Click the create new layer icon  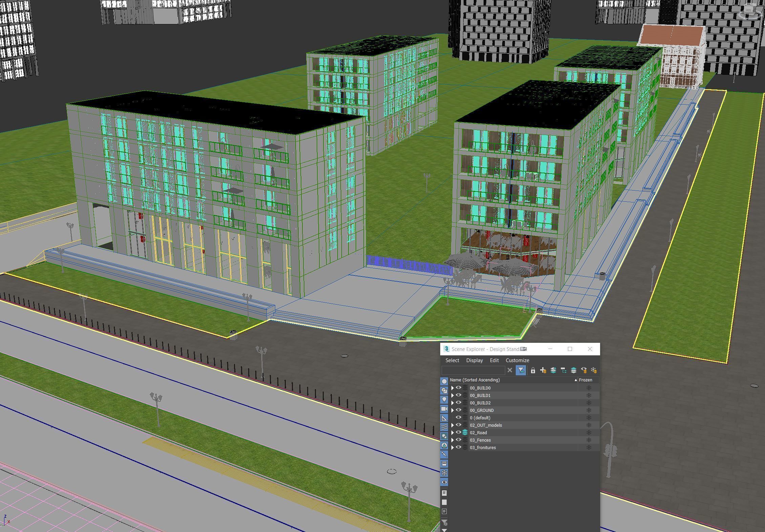(x=543, y=370)
